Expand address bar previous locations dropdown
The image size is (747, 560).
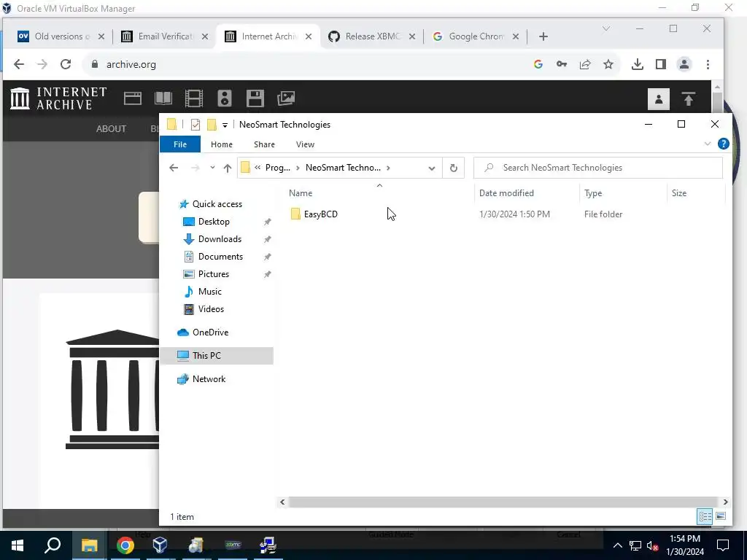(x=432, y=168)
